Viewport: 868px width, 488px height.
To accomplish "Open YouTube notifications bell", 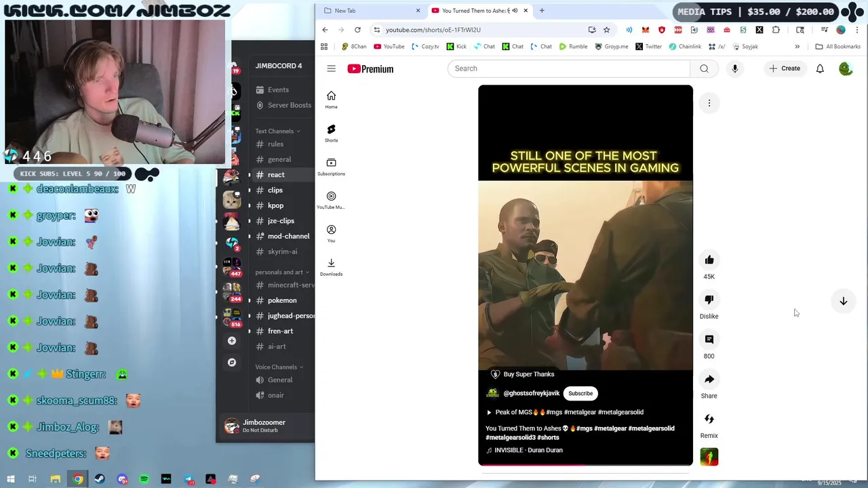I will [x=820, y=68].
